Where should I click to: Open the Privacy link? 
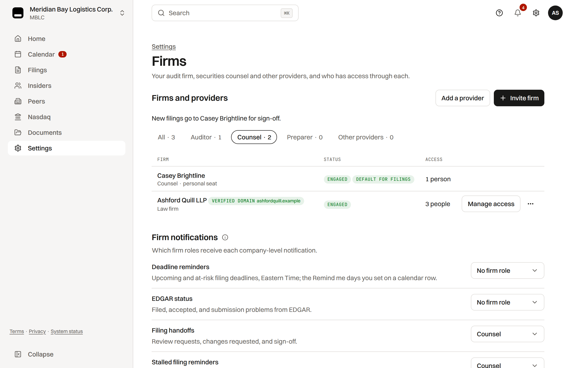37,331
